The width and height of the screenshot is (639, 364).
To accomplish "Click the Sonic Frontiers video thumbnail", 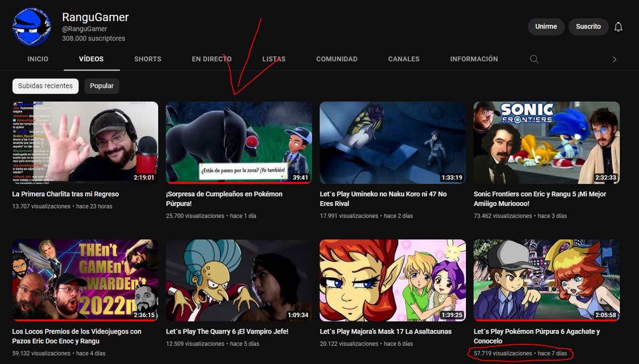I will tap(547, 143).
